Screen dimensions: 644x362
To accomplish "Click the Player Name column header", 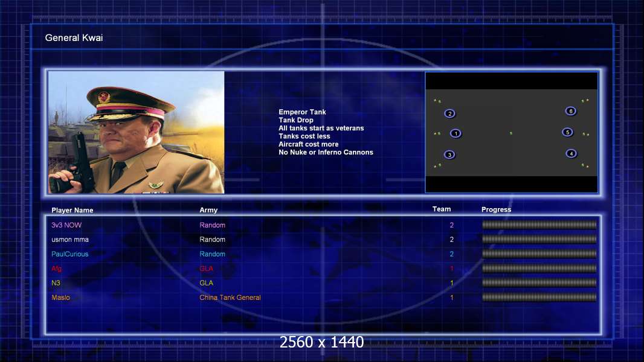I will pyautogui.click(x=72, y=211).
